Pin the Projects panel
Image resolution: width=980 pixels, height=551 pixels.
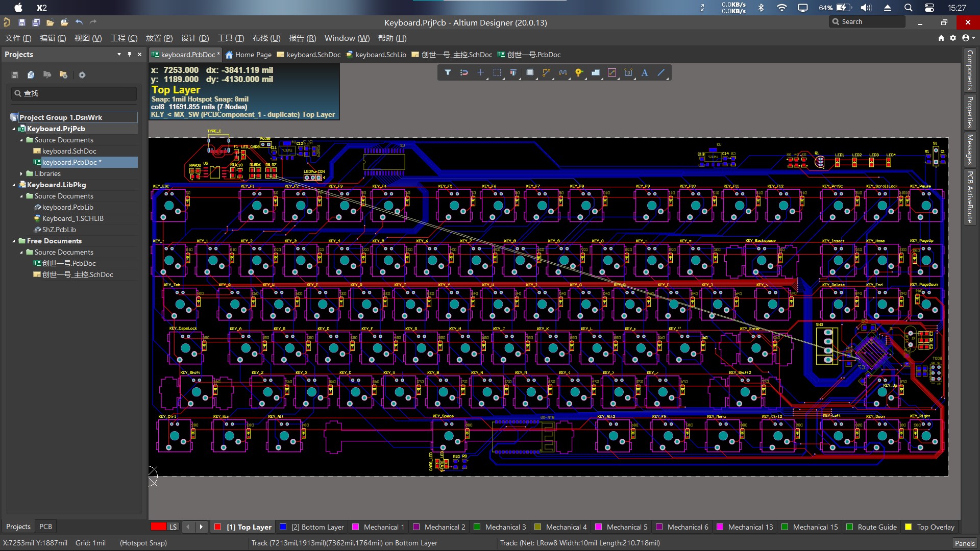pos(129,54)
